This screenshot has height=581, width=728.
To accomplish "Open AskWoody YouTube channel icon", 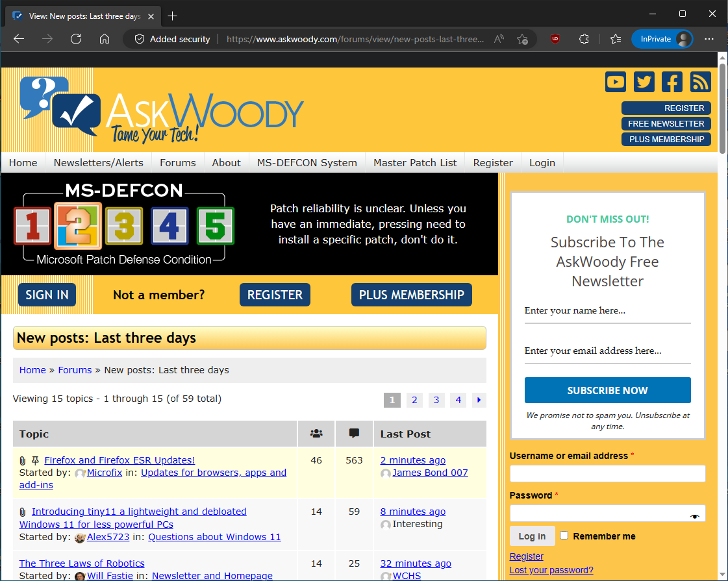I will pos(615,82).
